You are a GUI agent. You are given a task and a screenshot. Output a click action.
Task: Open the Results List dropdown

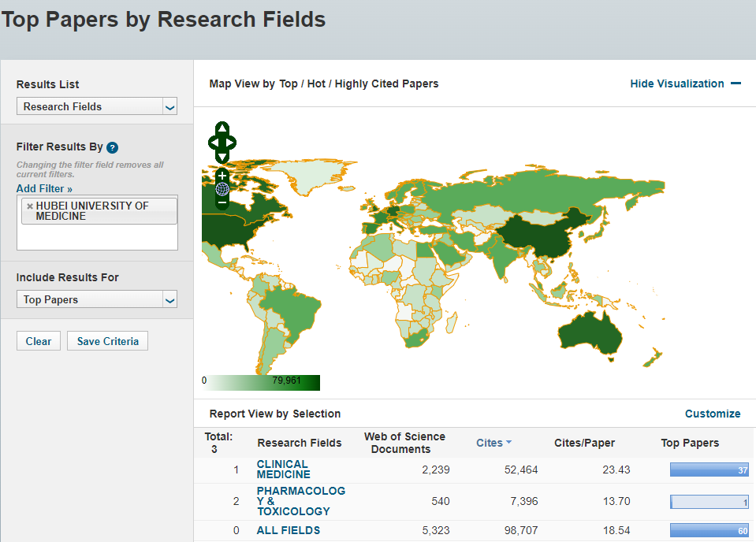pyautogui.click(x=97, y=106)
